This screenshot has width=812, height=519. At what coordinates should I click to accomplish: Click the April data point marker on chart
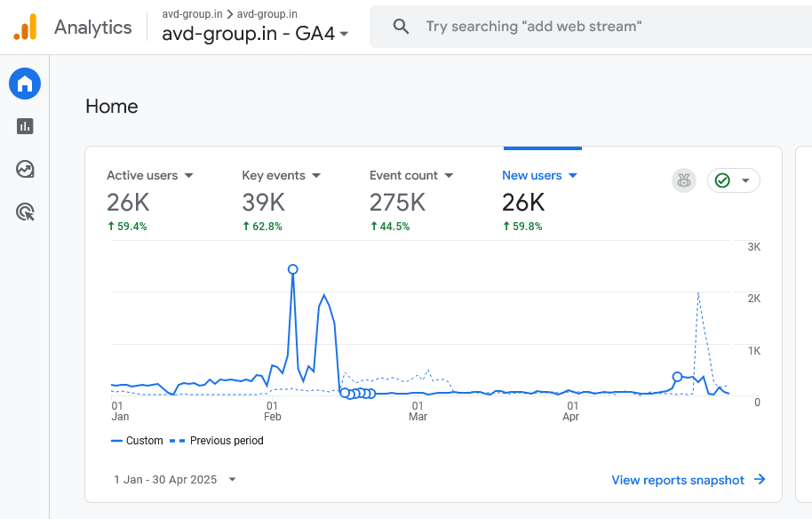click(x=677, y=377)
